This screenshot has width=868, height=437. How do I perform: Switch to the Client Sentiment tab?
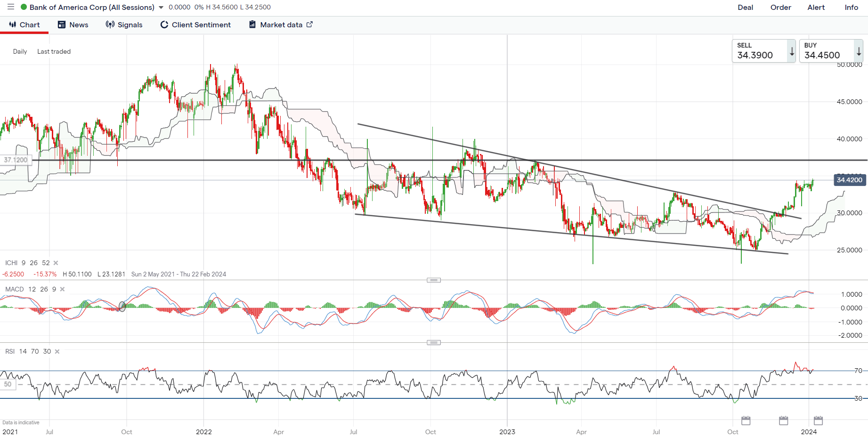pos(195,25)
